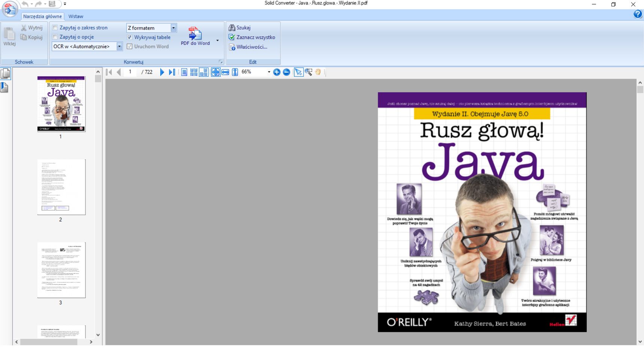
Task: Open the help question mark icon
Action: (x=638, y=14)
